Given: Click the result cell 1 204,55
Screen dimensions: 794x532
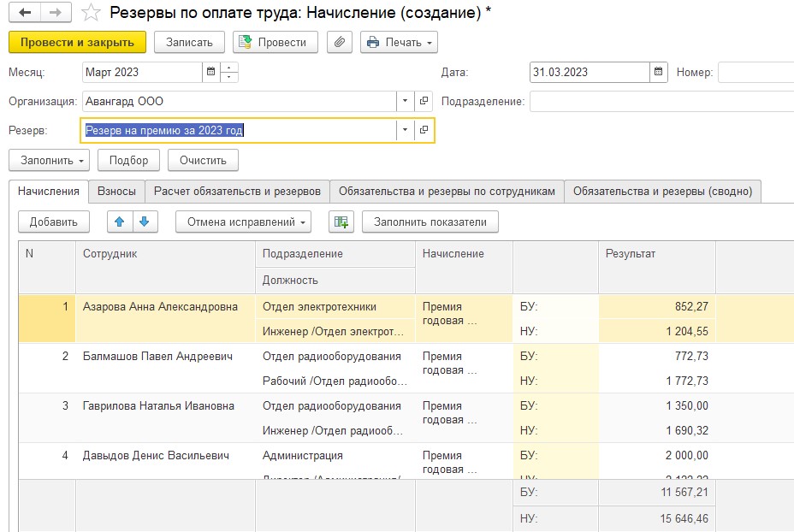Looking at the screenshot, I should [x=657, y=332].
